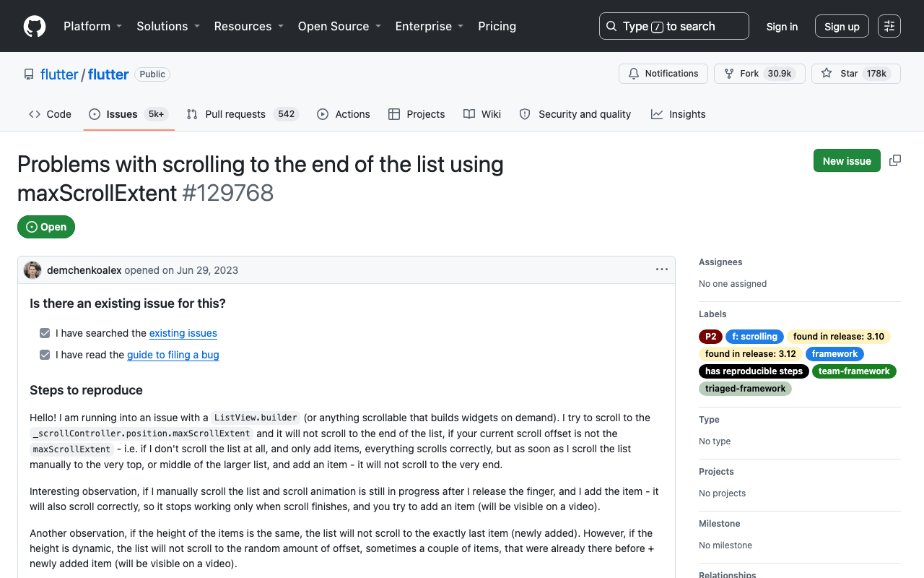The image size is (924, 578).
Task: Go to the Pricing page
Action: pos(497,26)
